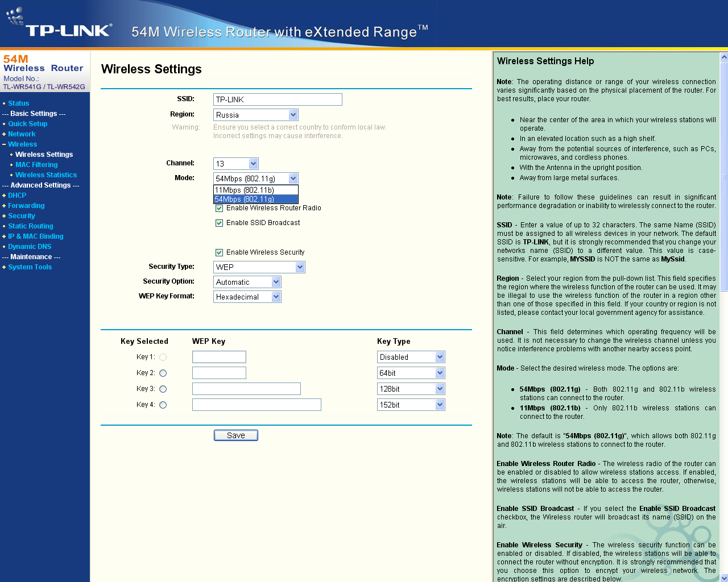The image size is (728, 582).
Task: Toggle Enable SSID Broadcast checkbox
Action: point(219,223)
